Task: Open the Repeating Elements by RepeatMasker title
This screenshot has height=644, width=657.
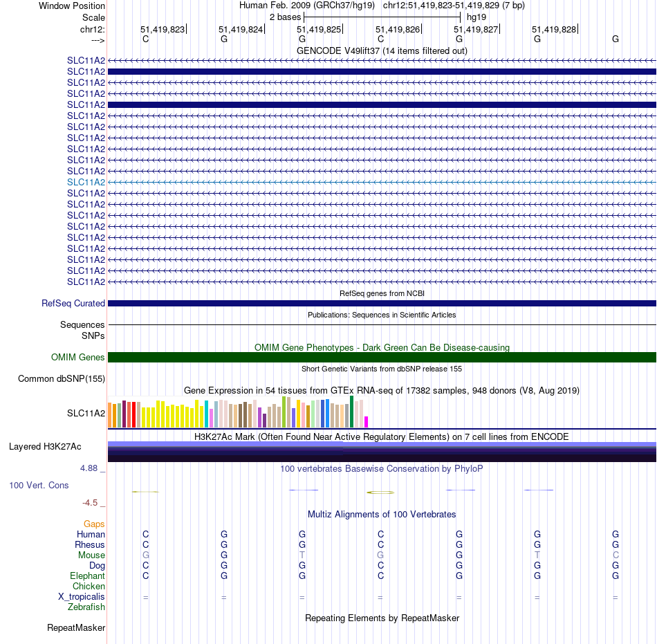Action: pos(382,618)
